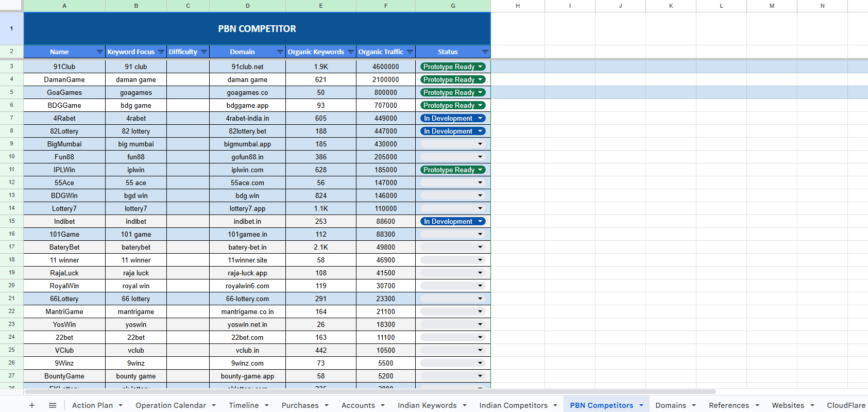Select column G header
The width and height of the screenshot is (868, 412).
tap(453, 6)
